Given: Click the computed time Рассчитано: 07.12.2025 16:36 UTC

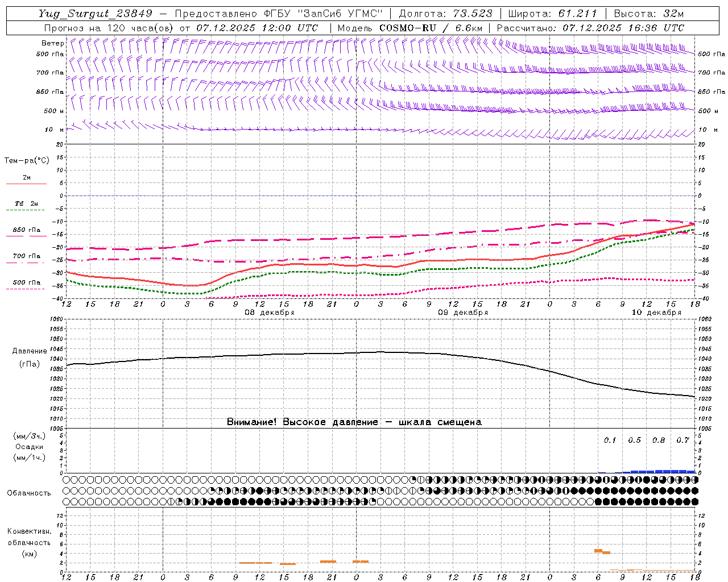Looking at the screenshot, I should click(x=590, y=28).
